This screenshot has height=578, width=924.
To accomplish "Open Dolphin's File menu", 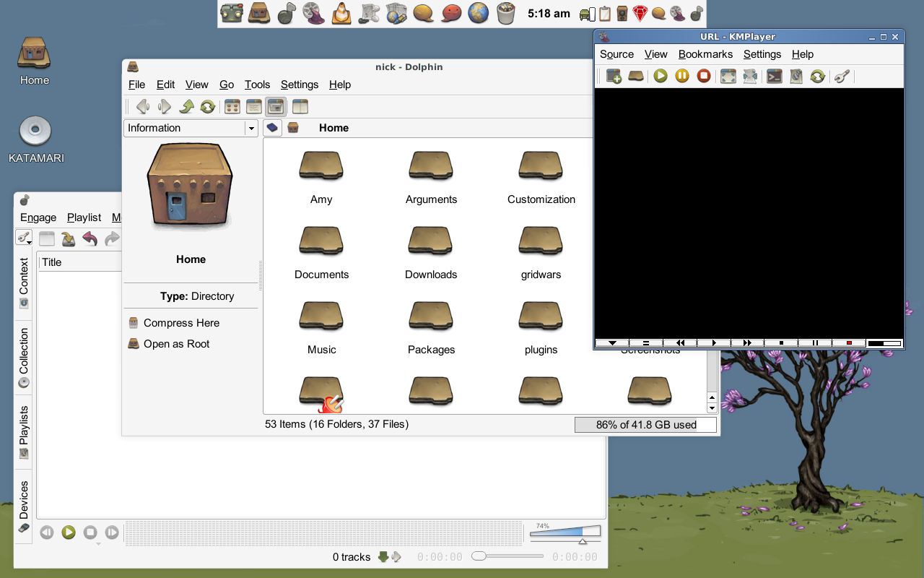I will tap(136, 85).
